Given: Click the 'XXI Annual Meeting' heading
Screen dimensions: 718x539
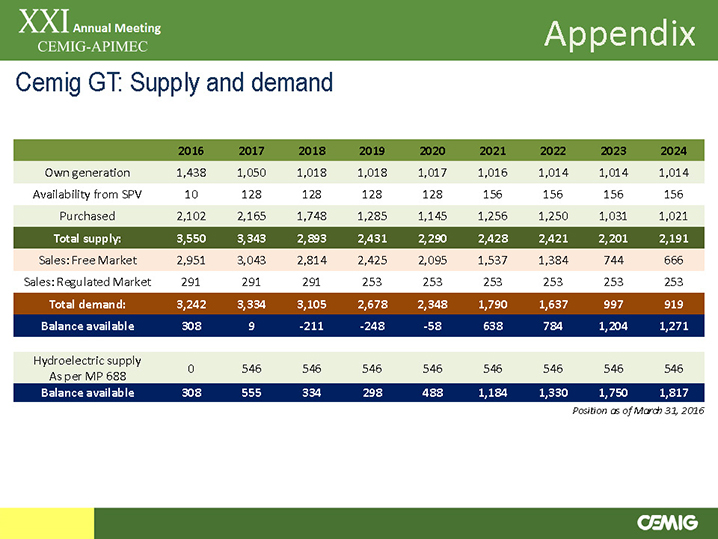Looking at the screenshot, I should 90,23.
